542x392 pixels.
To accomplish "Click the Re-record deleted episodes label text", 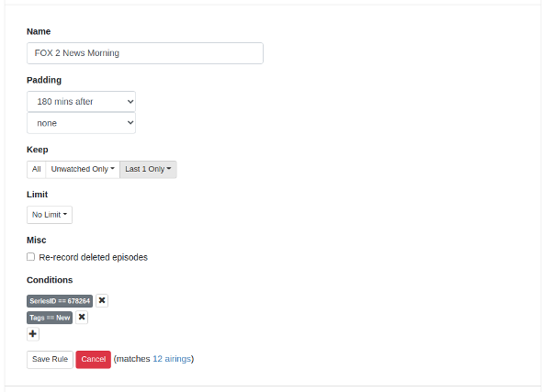I will point(94,257).
